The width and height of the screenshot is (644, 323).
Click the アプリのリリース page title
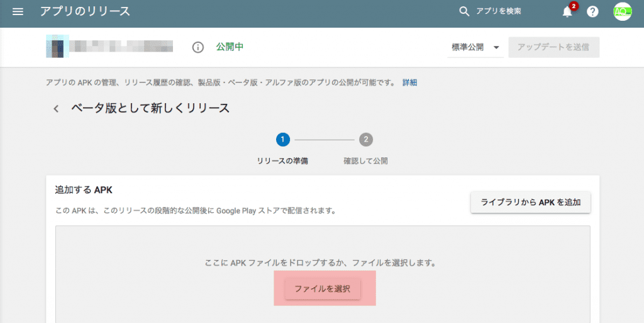coord(85,11)
